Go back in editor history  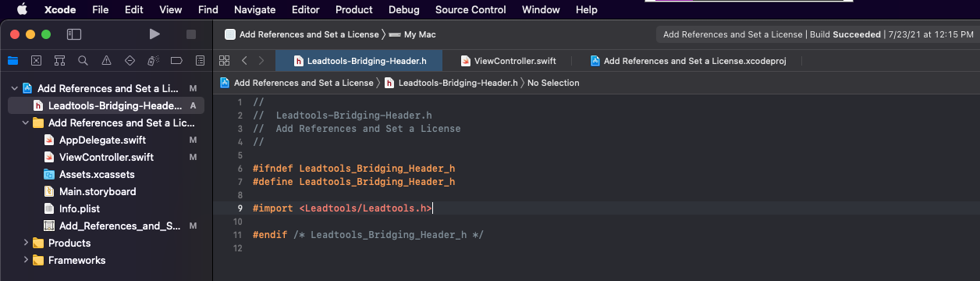pos(244,61)
